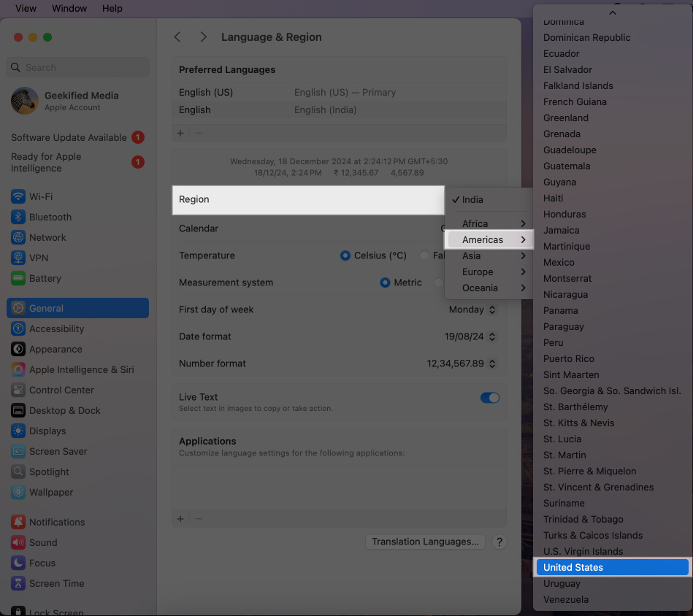Click the Translation Languages button
The image size is (693, 616).
tap(425, 542)
